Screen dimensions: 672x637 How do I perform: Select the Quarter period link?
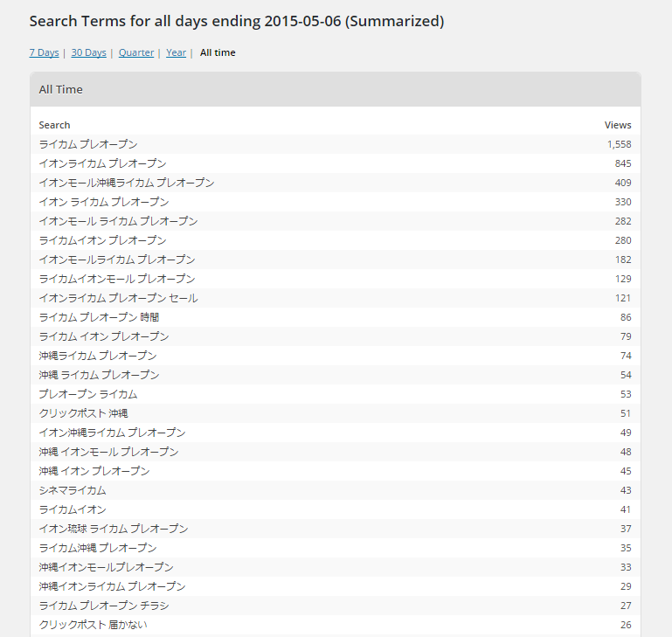136,52
